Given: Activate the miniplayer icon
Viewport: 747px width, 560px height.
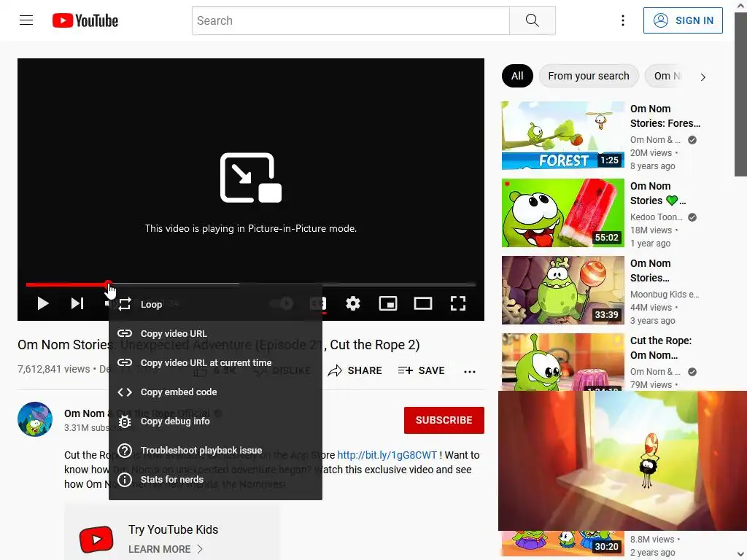Looking at the screenshot, I should click(x=388, y=303).
